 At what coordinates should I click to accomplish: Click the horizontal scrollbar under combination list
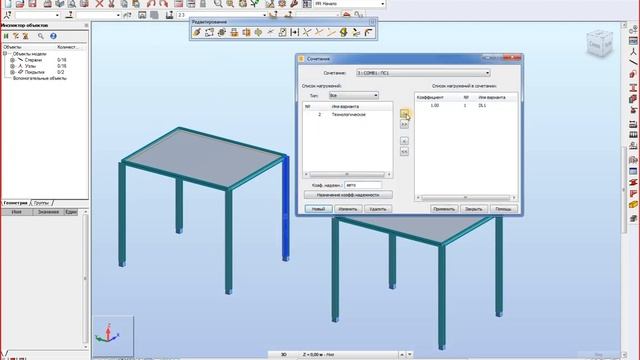point(466,198)
